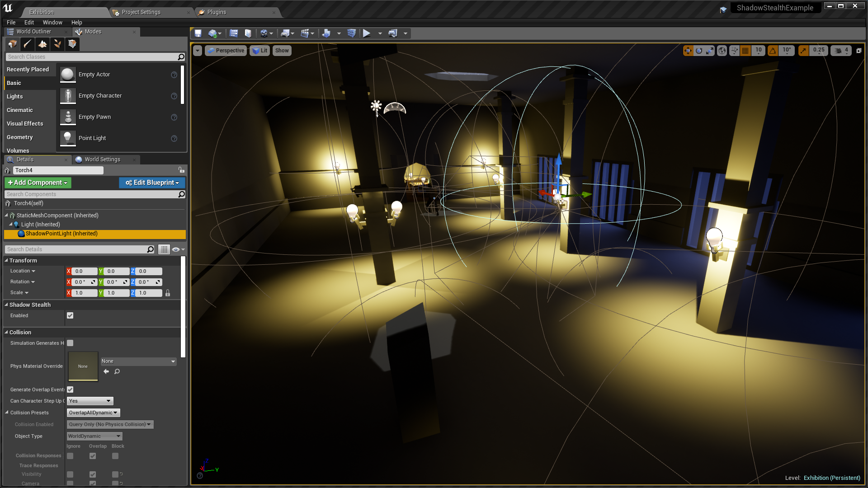This screenshot has width=868, height=488.
Task: Collapse the StaticMeshComponent tree entry
Action: point(6,216)
